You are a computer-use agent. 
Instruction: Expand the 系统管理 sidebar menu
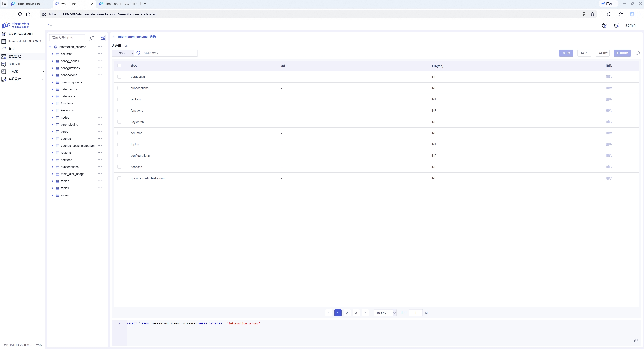23,79
